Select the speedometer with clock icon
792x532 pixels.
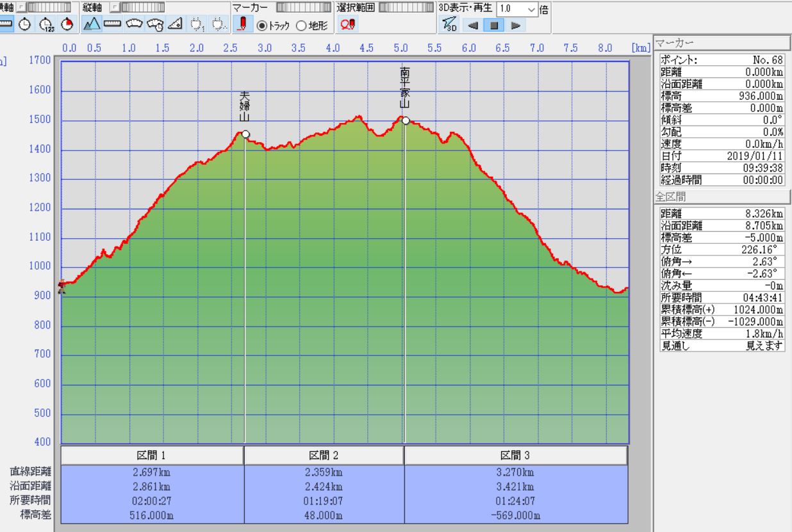pyautogui.click(x=154, y=25)
